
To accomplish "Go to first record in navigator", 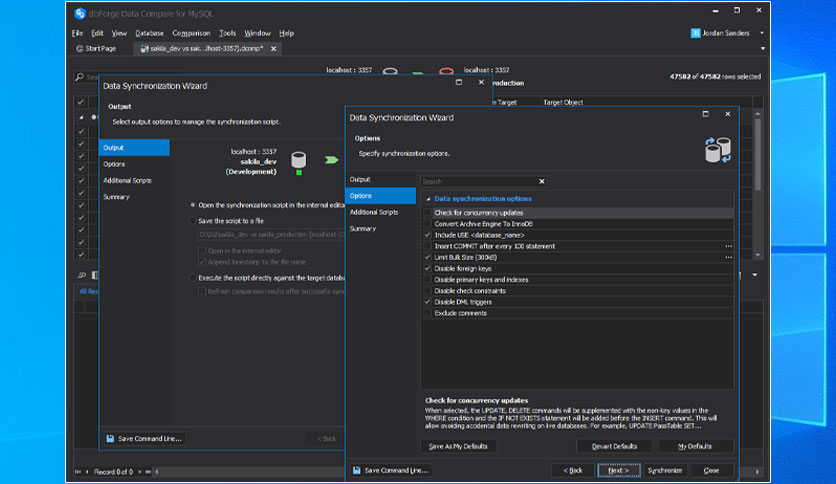I will pos(78,472).
